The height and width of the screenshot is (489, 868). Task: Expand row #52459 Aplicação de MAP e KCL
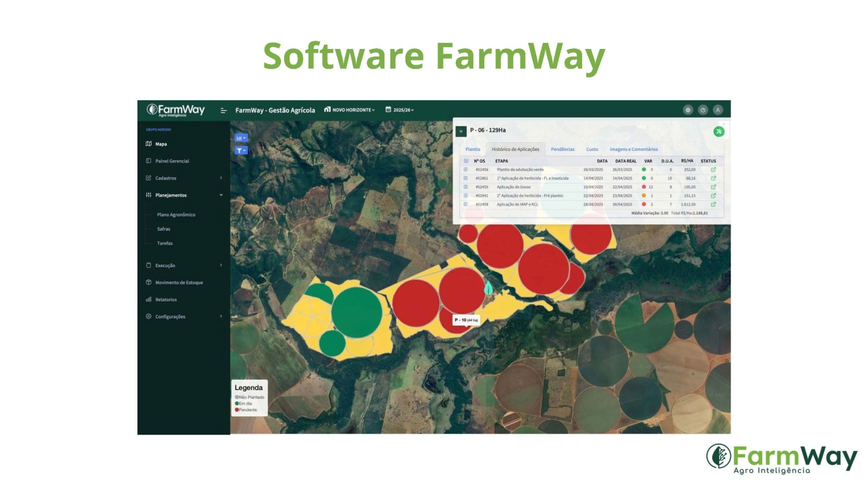pyautogui.click(x=465, y=205)
